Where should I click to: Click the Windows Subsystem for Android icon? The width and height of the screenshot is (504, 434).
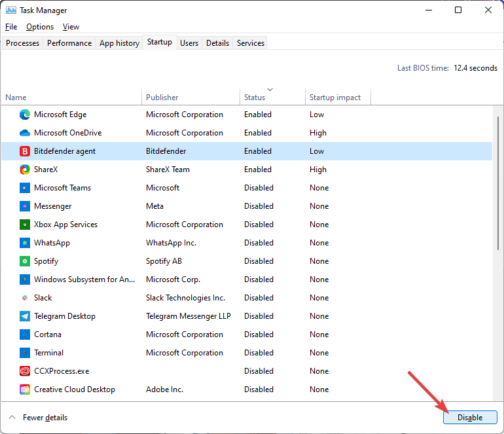(x=25, y=280)
